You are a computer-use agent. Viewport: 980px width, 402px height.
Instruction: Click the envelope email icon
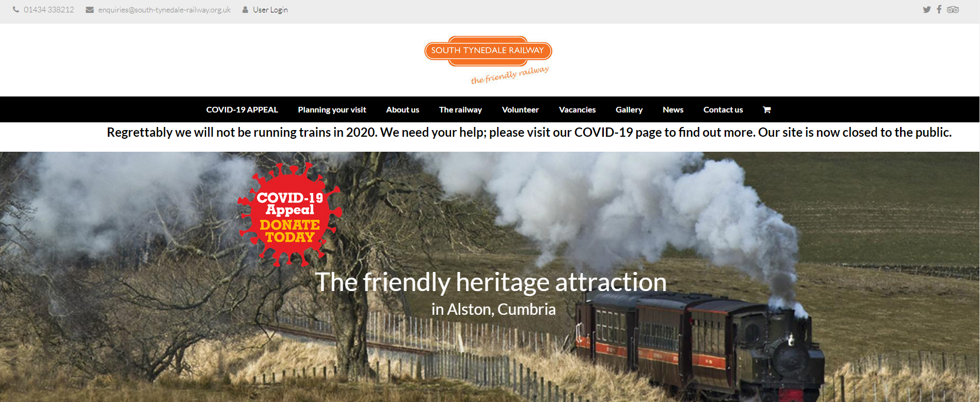pos(90,10)
